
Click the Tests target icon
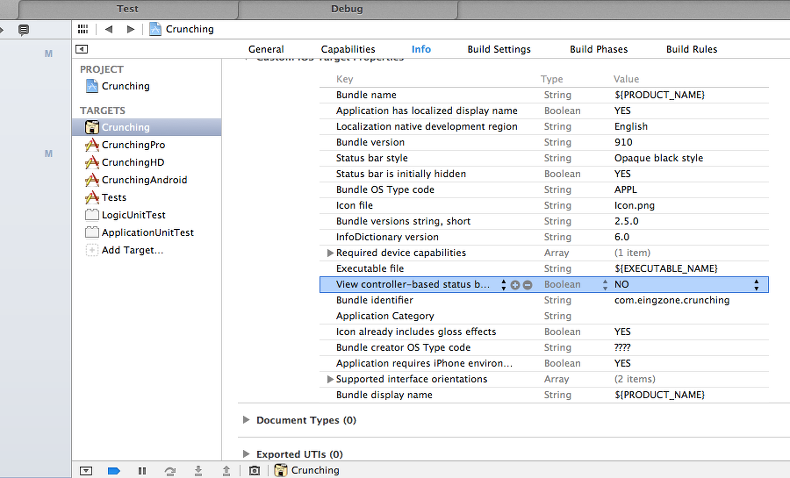92,197
